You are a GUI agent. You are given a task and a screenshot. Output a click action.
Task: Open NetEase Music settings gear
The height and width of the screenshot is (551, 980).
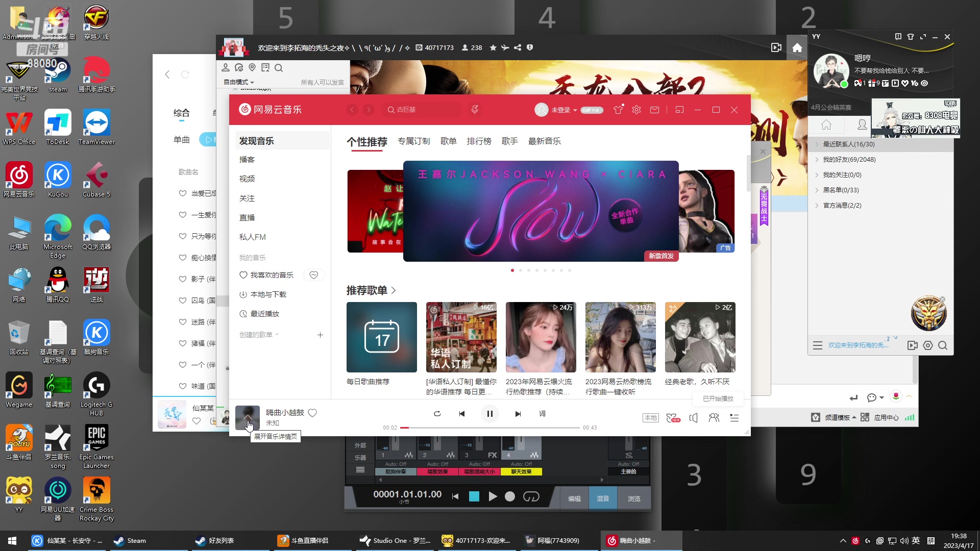pyautogui.click(x=636, y=110)
